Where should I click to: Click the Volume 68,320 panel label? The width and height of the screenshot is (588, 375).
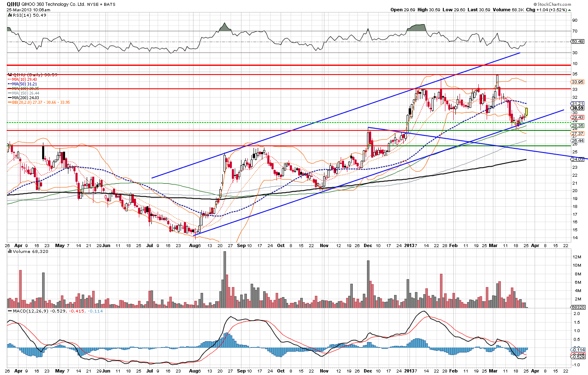pos(30,252)
